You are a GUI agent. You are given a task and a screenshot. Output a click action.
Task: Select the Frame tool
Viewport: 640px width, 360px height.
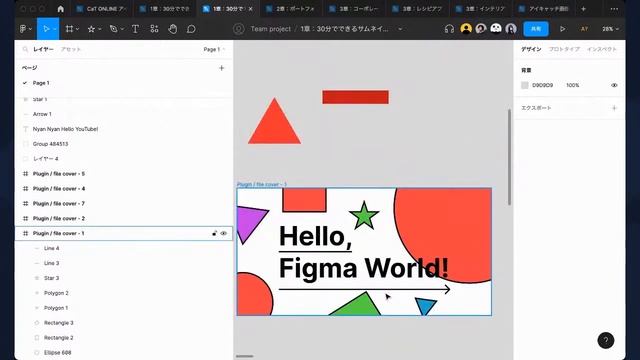pos(69,29)
